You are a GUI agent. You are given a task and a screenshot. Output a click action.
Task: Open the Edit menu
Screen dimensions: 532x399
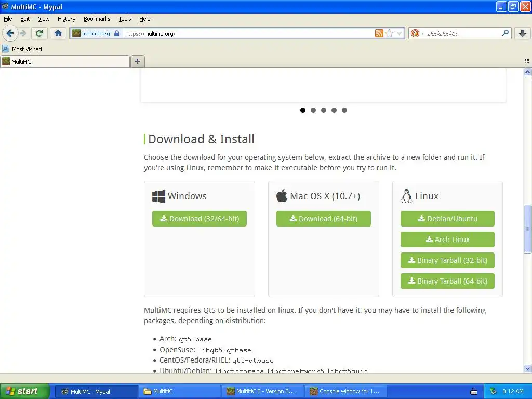coord(25,19)
